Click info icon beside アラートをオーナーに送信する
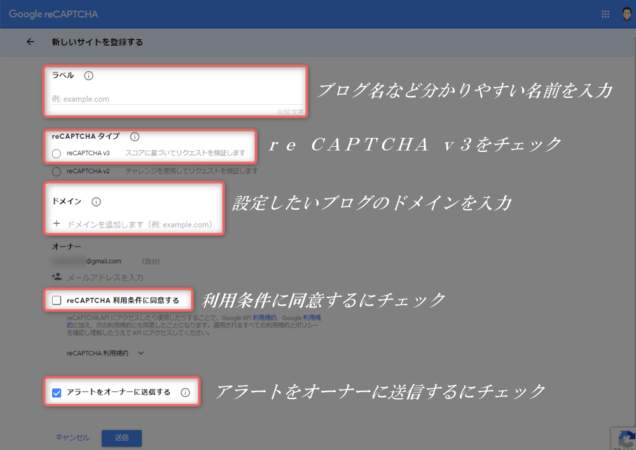The width and height of the screenshot is (636, 450). [185, 392]
